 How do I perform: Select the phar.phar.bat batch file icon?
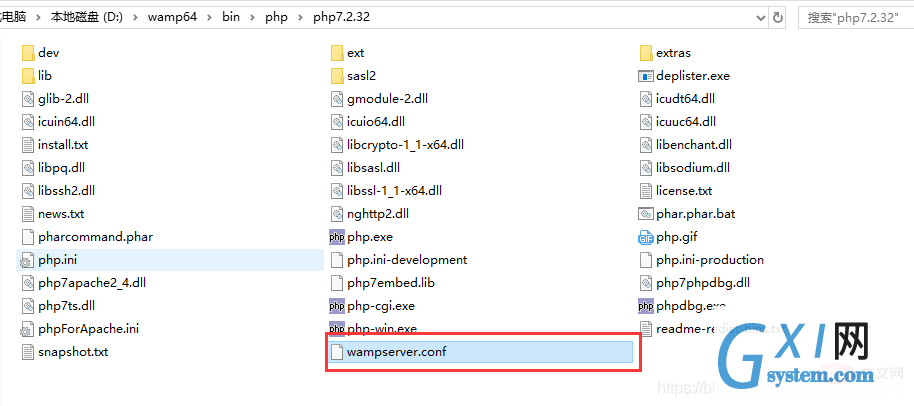pos(646,214)
